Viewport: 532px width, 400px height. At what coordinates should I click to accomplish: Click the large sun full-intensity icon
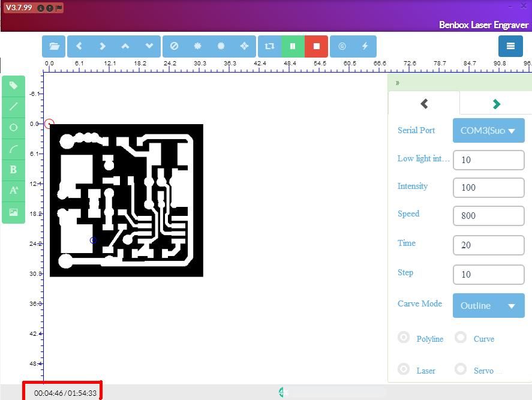(221, 46)
